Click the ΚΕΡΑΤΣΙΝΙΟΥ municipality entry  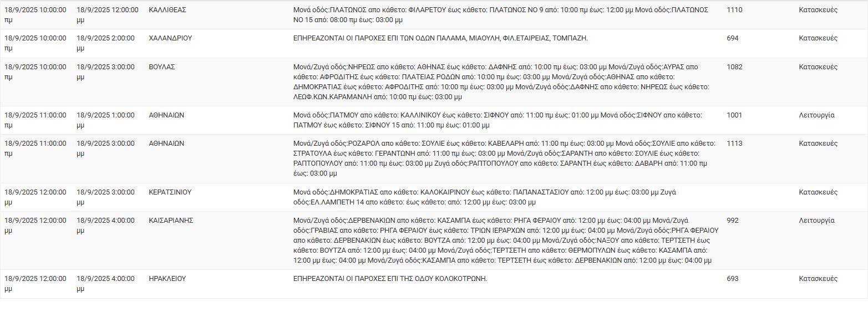click(170, 192)
